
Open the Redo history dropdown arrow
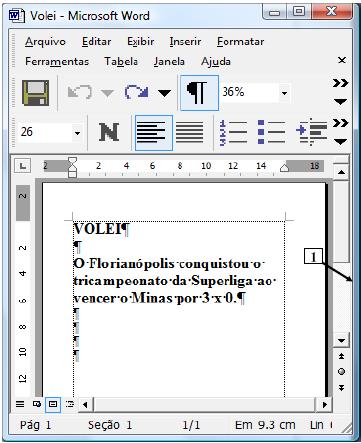164,93
